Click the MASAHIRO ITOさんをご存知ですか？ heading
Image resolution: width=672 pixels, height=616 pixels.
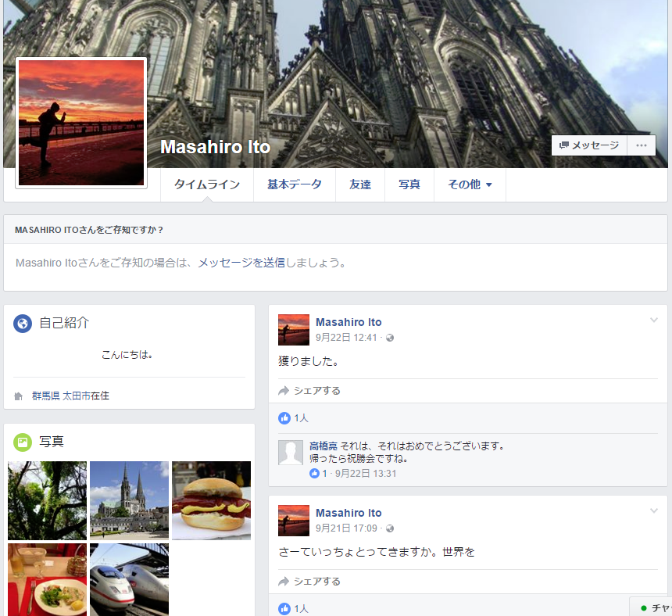(89, 230)
